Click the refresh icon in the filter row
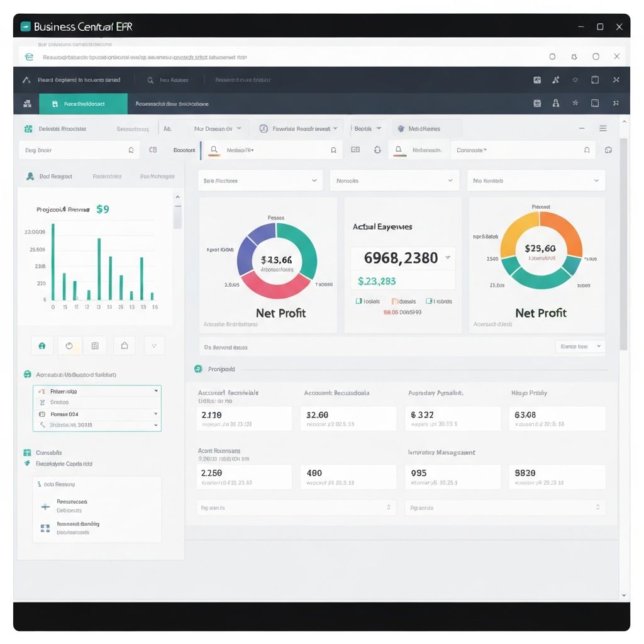This screenshot has width=644, height=644. tap(377, 150)
